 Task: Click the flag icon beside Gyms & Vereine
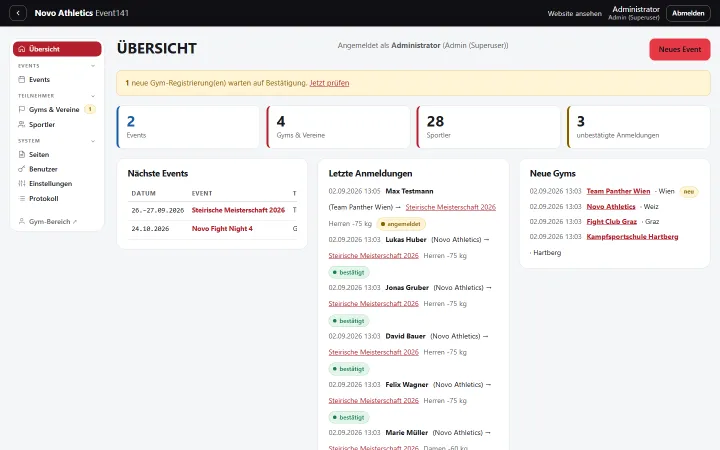tap(22, 109)
